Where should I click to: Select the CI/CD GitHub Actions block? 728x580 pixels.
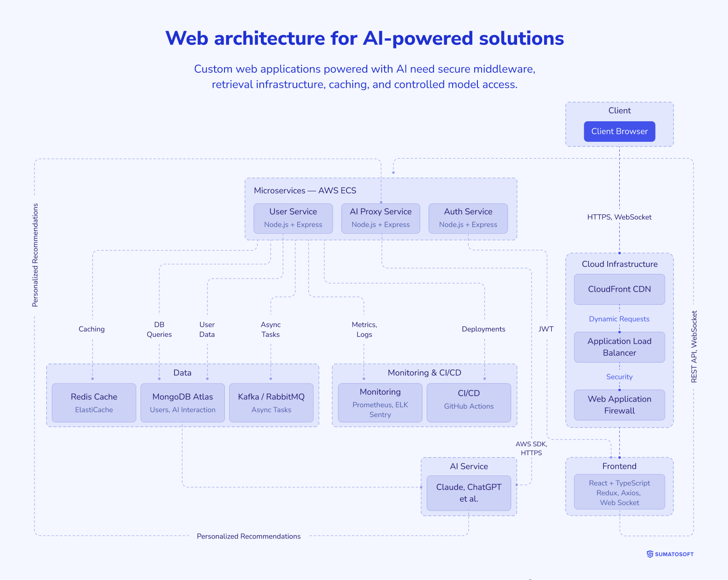(x=469, y=402)
